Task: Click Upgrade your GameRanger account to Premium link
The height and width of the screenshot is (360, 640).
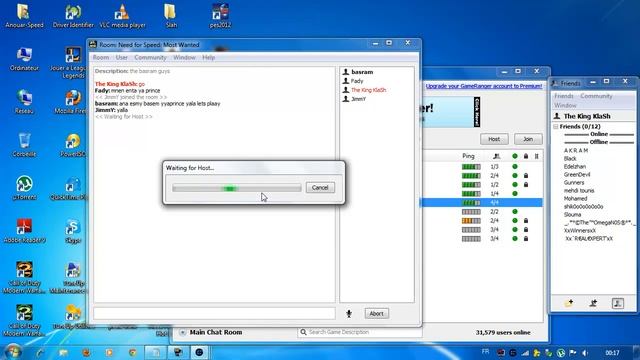Action: pyautogui.click(x=484, y=86)
